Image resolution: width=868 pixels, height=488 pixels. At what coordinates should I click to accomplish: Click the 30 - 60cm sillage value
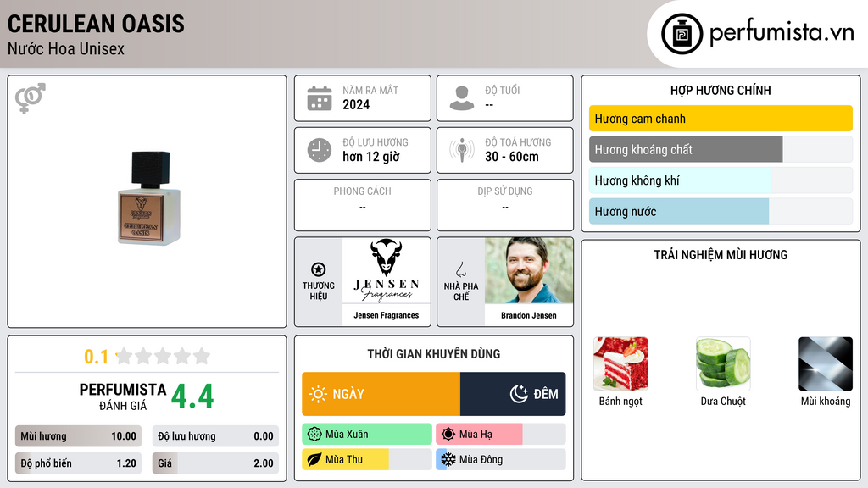coord(512,157)
